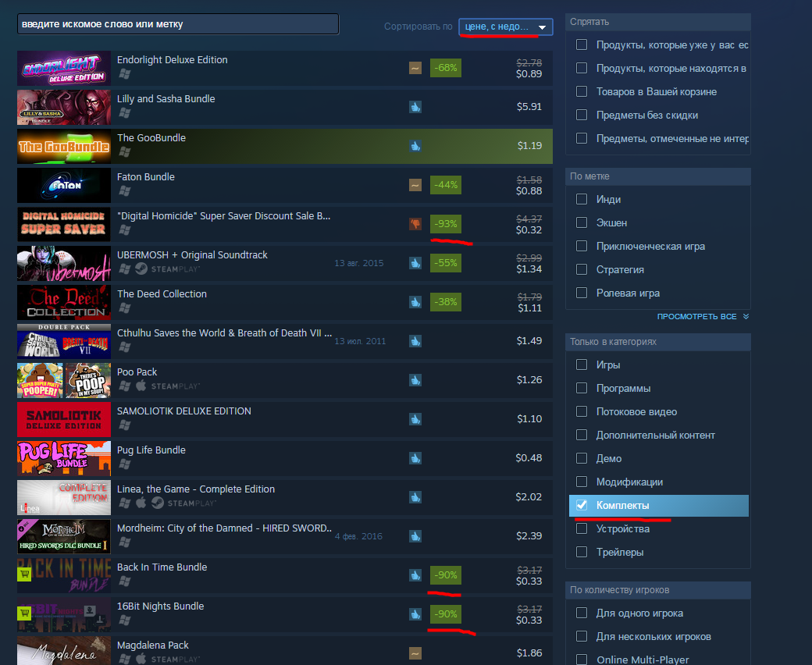The width and height of the screenshot is (812, 665).
Task: Click the green cart icon on 16Bit Nights thumbnail
Action: pos(24,613)
